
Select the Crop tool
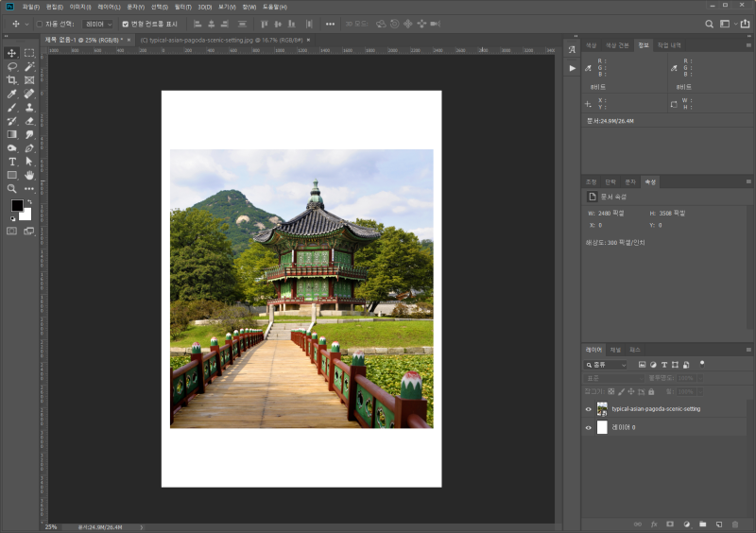(x=12, y=80)
